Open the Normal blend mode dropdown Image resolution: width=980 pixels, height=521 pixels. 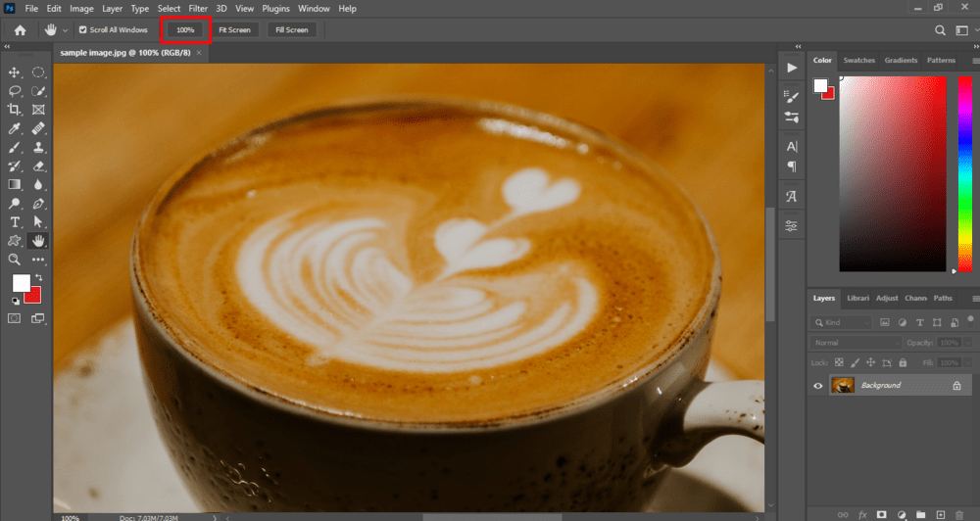click(857, 343)
